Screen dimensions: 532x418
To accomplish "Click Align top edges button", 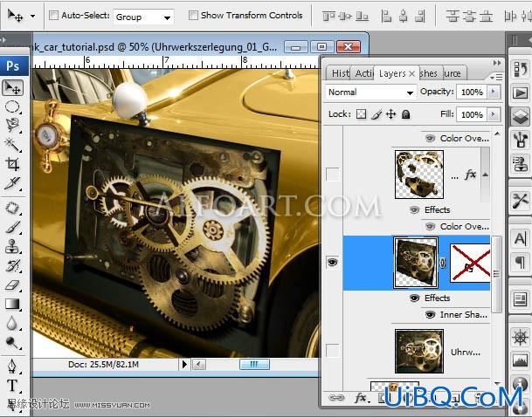I will coord(328,16).
